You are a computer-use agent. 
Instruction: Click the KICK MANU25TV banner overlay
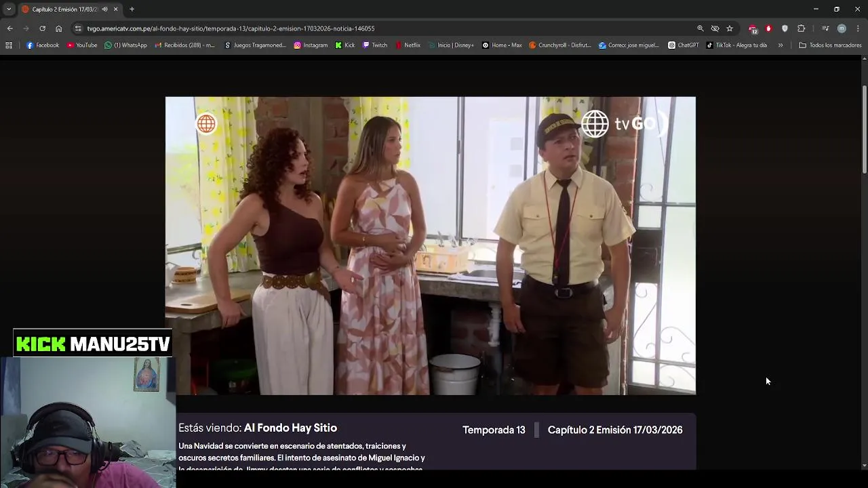click(x=93, y=344)
